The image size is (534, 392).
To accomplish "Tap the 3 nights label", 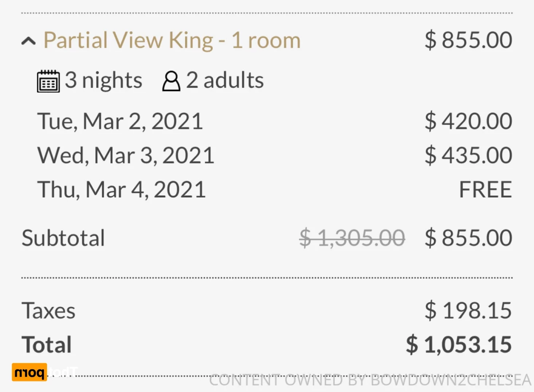I will (103, 81).
